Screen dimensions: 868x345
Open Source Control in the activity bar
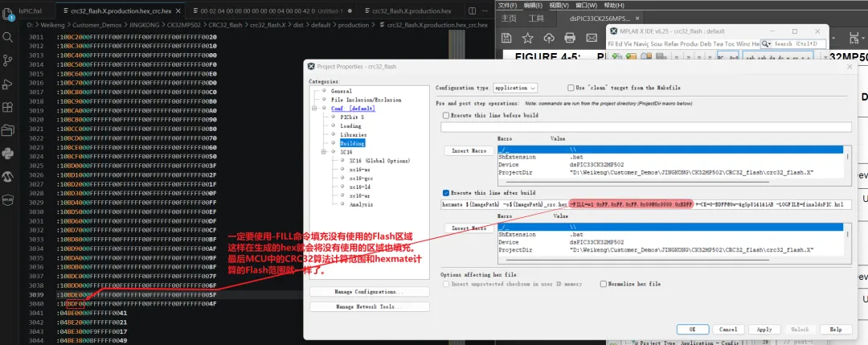[8, 60]
